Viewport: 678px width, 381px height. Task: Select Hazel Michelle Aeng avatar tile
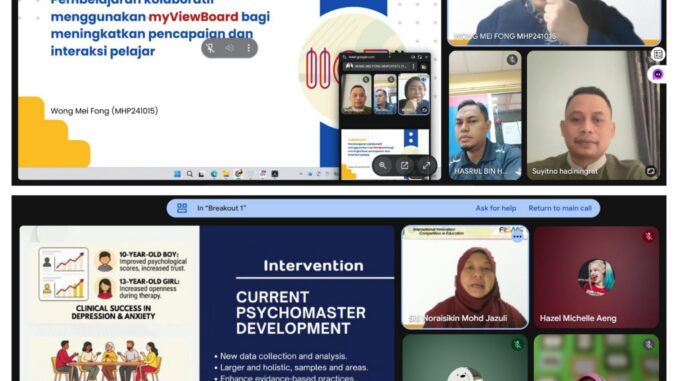point(596,277)
